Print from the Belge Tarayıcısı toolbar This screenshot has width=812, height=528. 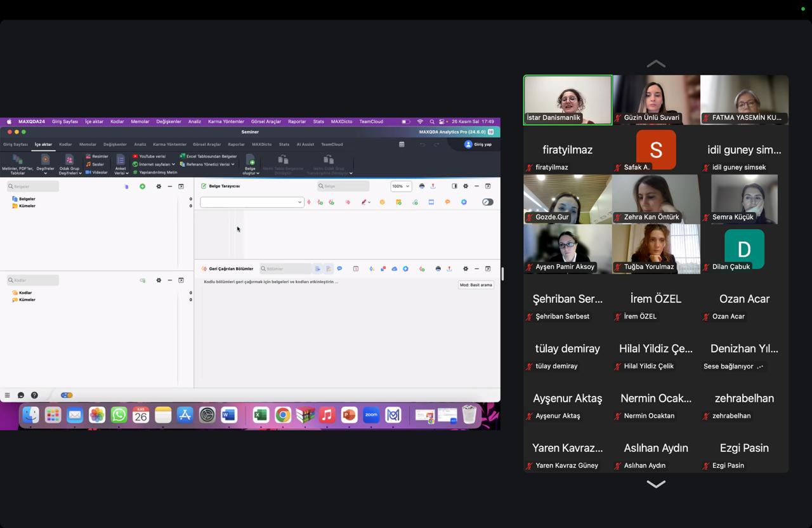pos(422,186)
